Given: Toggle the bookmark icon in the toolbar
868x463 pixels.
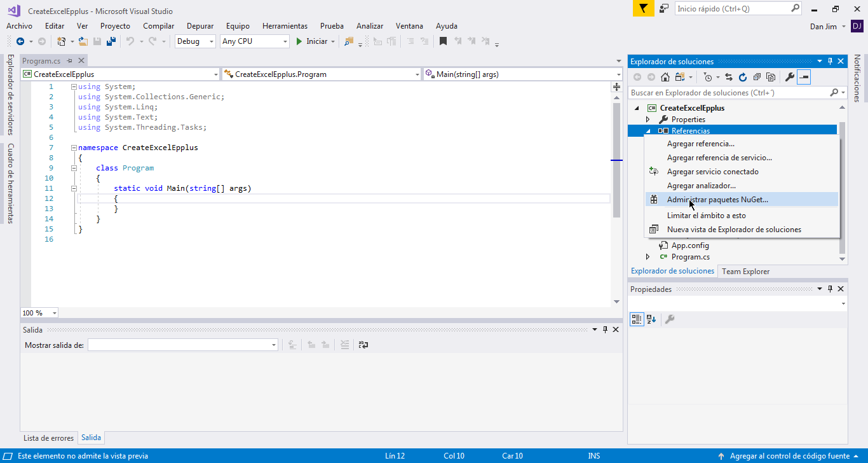Looking at the screenshot, I should pyautogui.click(x=444, y=41).
